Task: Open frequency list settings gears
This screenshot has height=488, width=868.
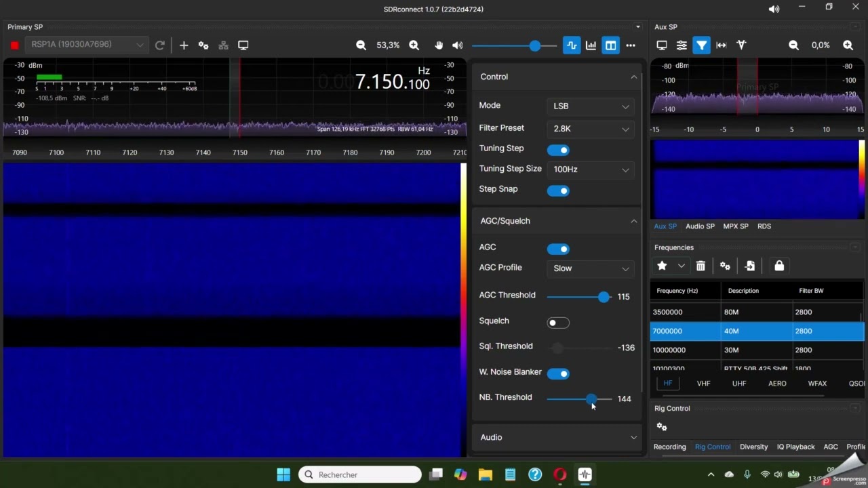Action: (725, 266)
